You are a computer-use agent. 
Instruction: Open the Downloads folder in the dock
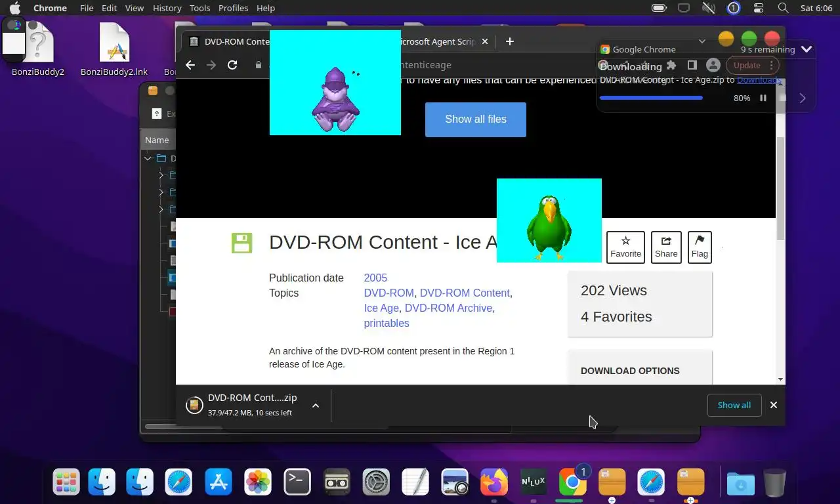coord(741,484)
